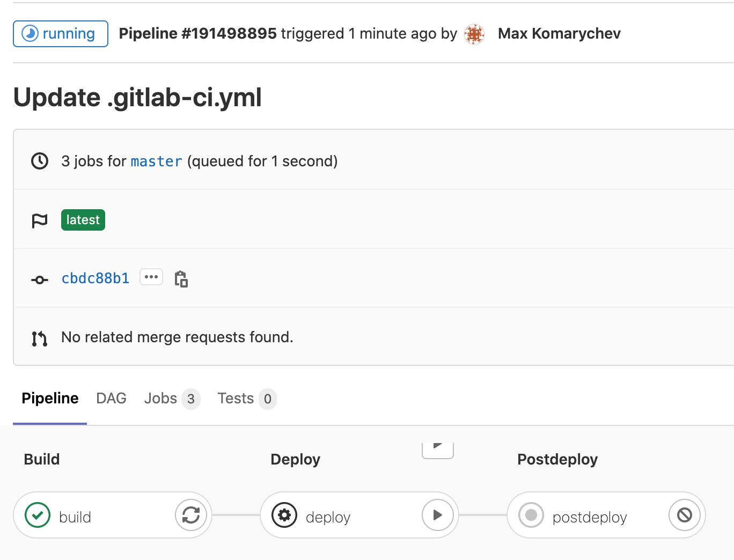Click the deploy job gear status icon

coord(284,515)
